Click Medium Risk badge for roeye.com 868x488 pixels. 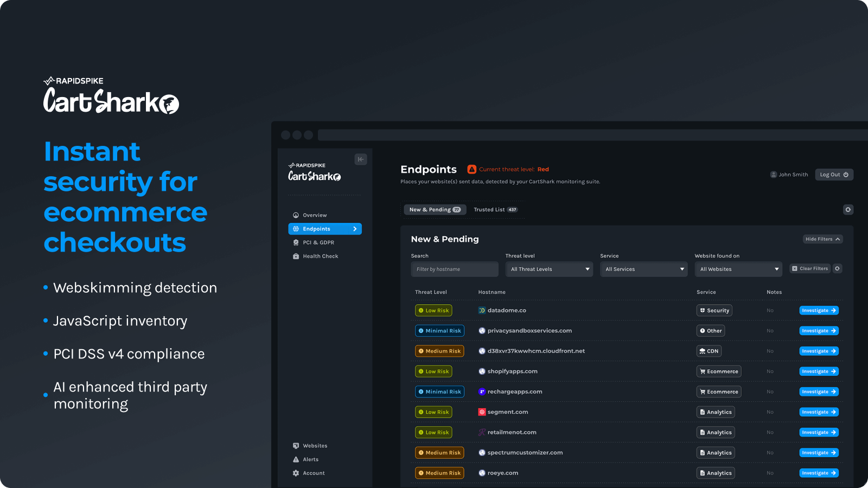coord(439,473)
